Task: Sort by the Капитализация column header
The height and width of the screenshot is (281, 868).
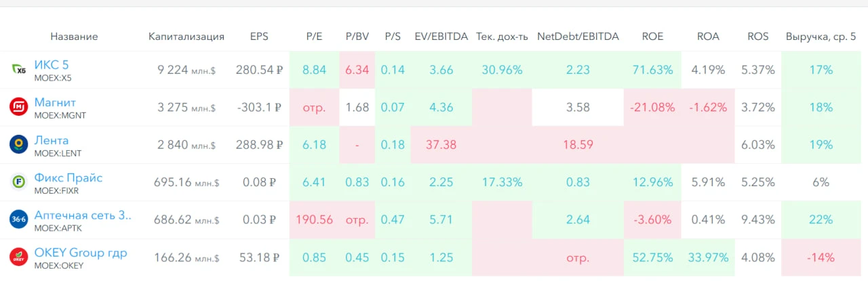Action: point(186,37)
